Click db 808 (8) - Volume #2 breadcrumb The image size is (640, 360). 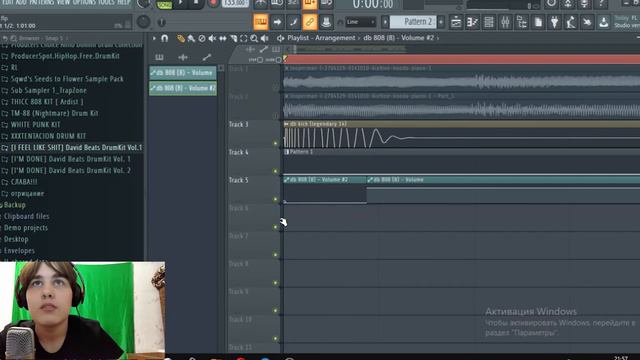[x=398, y=38]
